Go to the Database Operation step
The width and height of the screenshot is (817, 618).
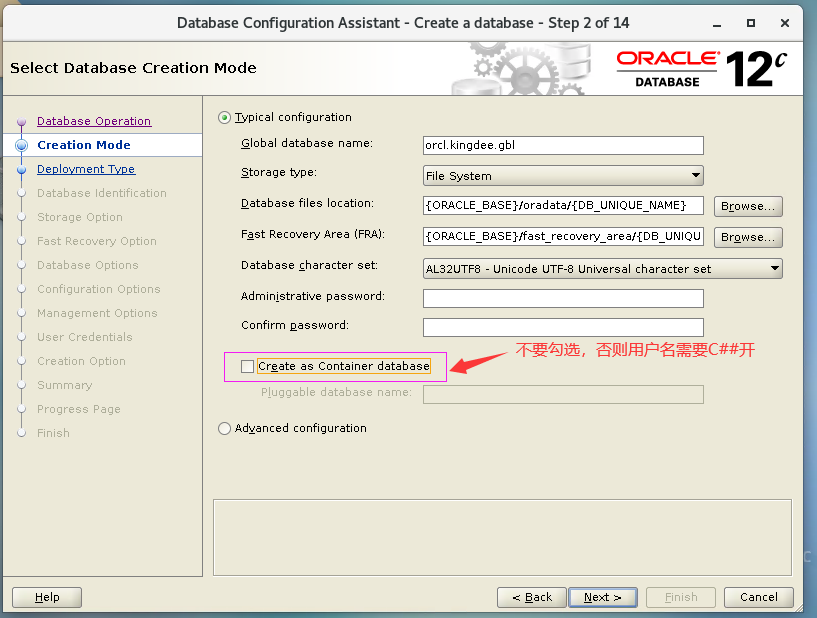(94, 121)
